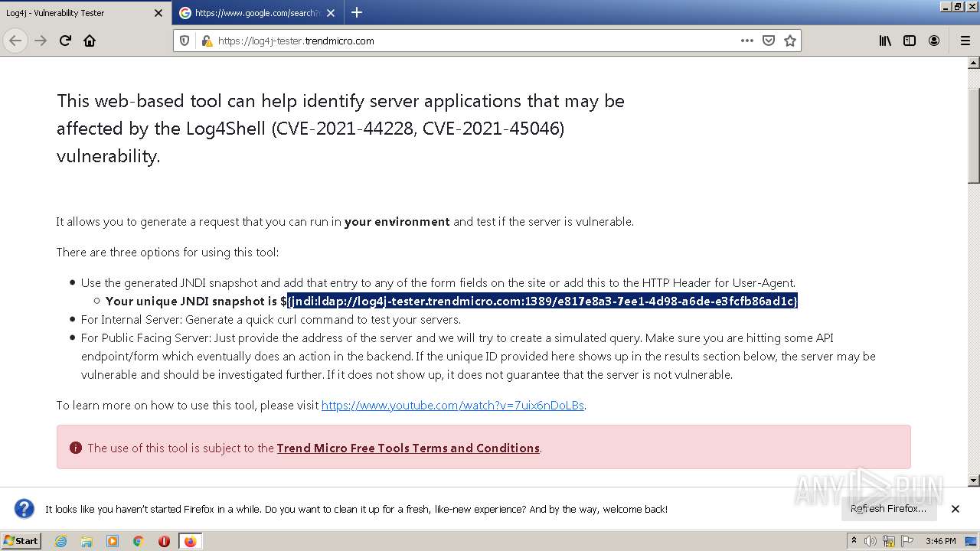Click the selected JNDI snapshot string

click(543, 302)
